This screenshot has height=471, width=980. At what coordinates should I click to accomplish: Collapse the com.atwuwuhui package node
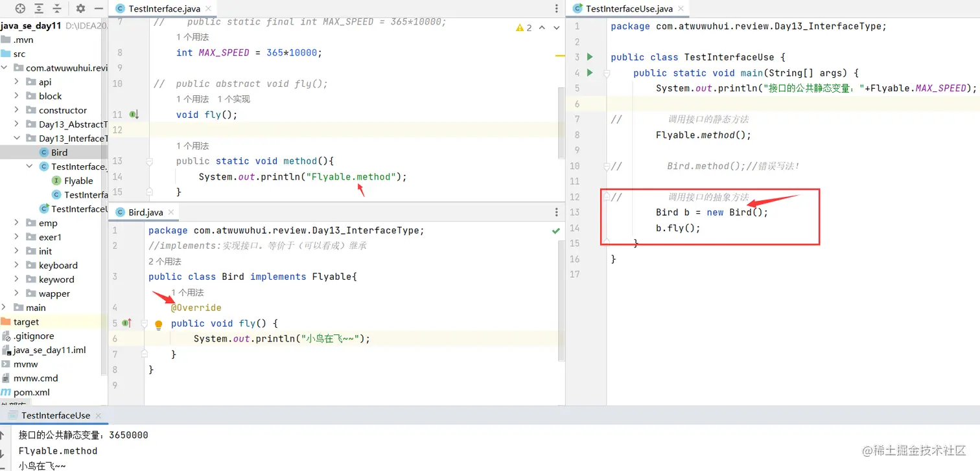click(x=5, y=68)
